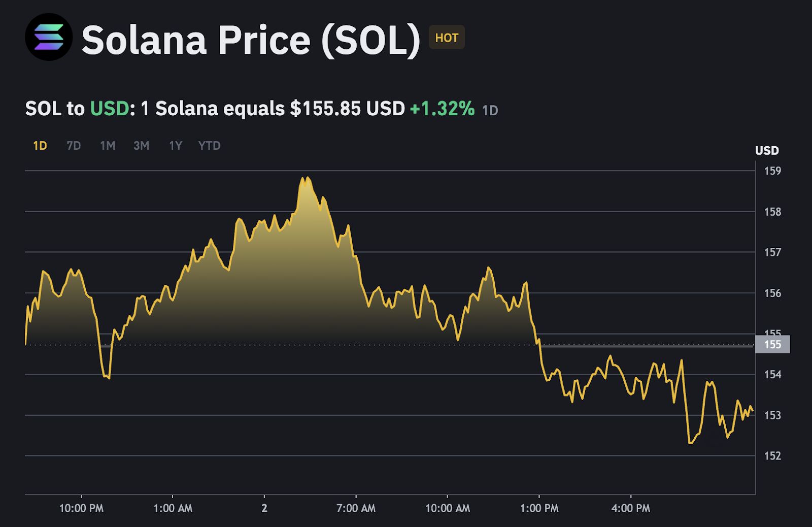Image resolution: width=812 pixels, height=527 pixels.
Task: Click the Solana Price (SOL) heading
Action: pos(251,40)
